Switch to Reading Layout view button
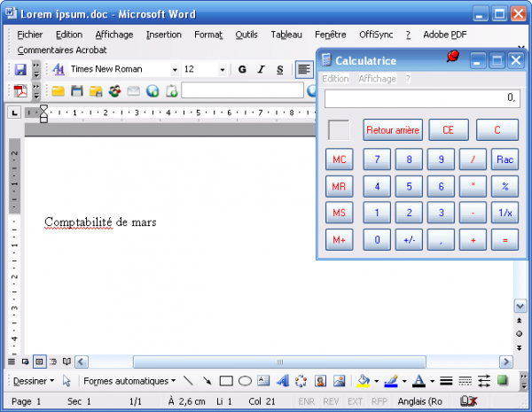Screen dimensions: 532x412 [66, 361]
